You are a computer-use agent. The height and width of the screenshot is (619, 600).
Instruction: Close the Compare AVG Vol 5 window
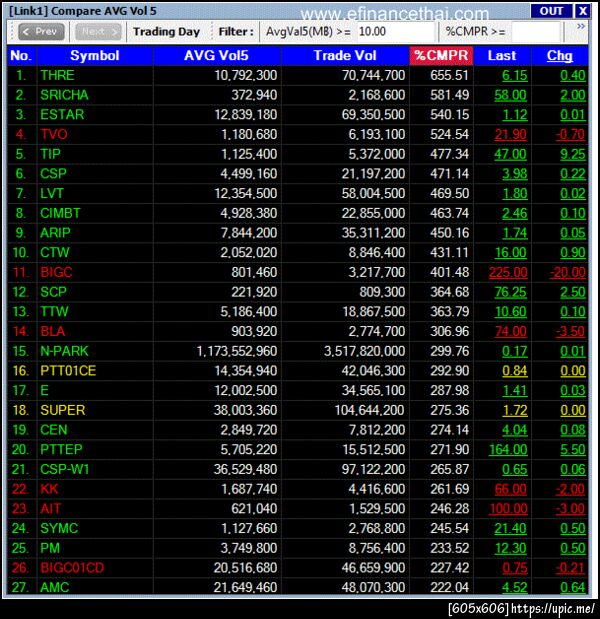[582, 11]
